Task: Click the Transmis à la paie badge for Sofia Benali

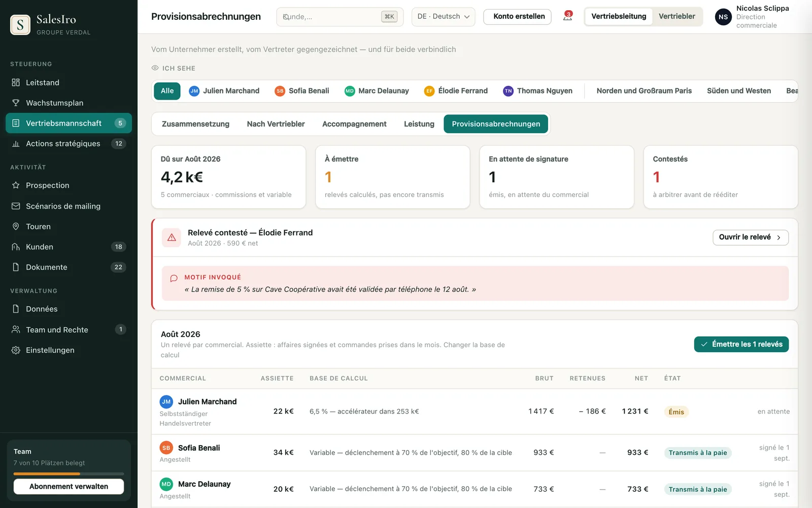Action: click(698, 453)
